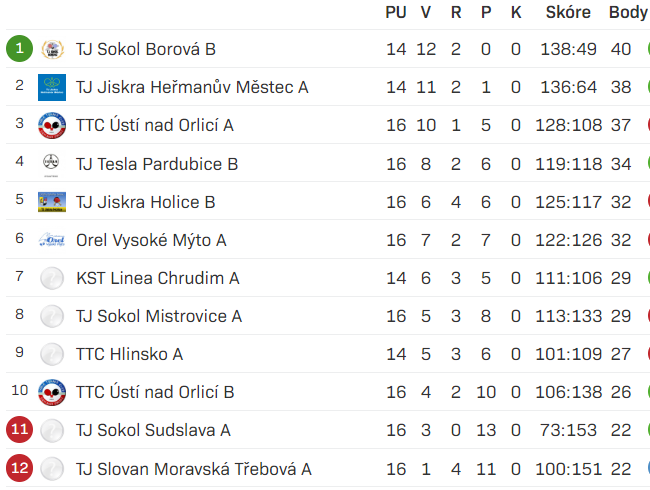Click TTC Ústí nad Orlicí B logo
Screen dimensions: 650x490
coord(52,392)
